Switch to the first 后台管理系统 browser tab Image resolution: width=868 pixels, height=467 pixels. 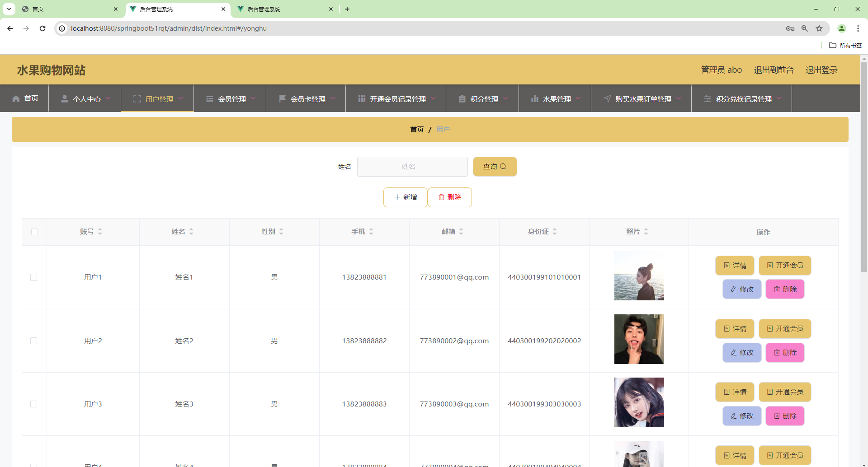pyautogui.click(x=176, y=9)
